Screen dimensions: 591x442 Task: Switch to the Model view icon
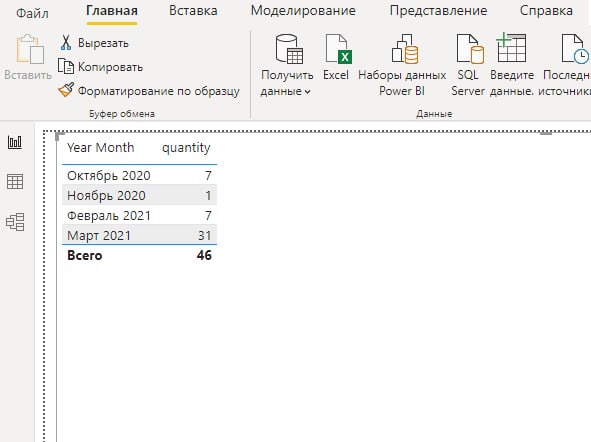pyautogui.click(x=15, y=222)
